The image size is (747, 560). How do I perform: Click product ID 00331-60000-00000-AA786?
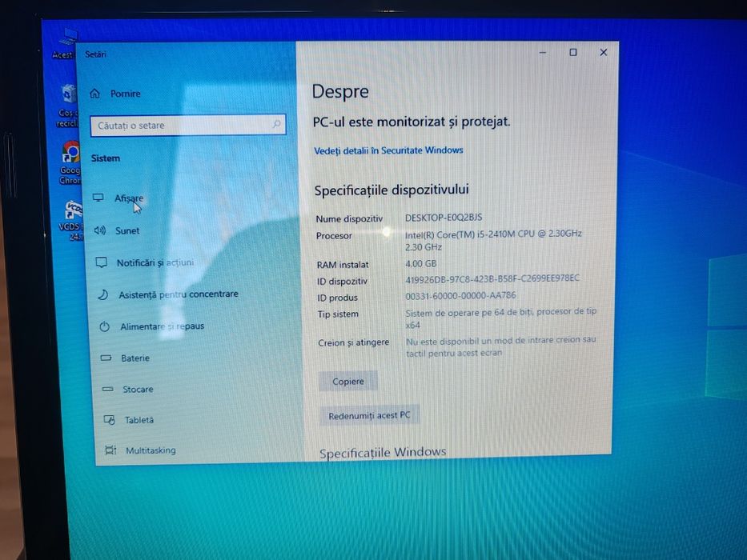tap(460, 295)
